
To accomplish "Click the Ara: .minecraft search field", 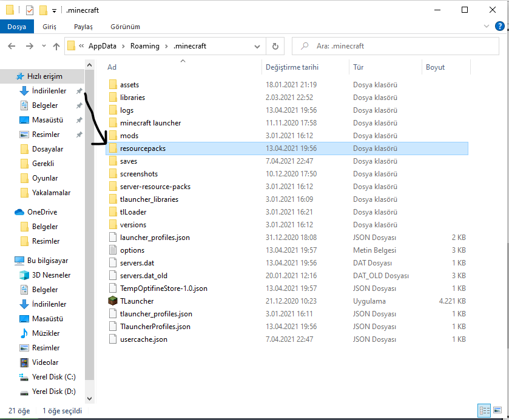I will 396,46.
